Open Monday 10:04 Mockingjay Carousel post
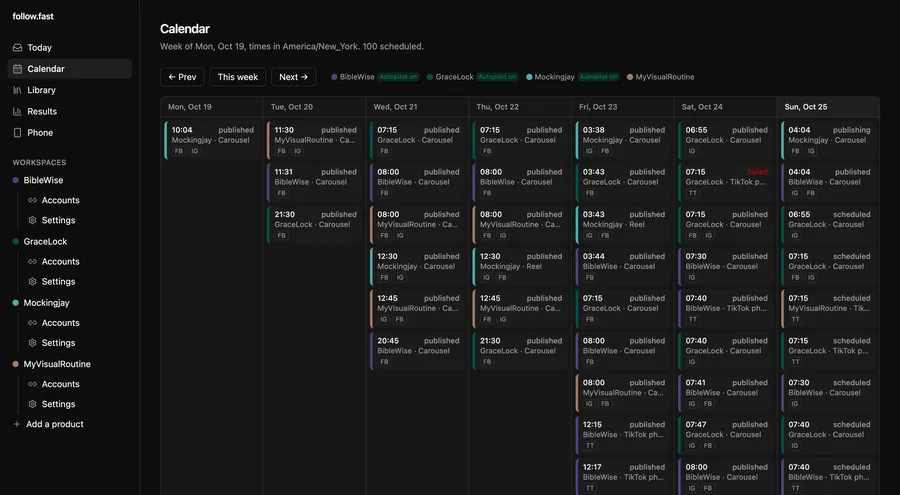This screenshot has width=900, height=495. [212, 140]
